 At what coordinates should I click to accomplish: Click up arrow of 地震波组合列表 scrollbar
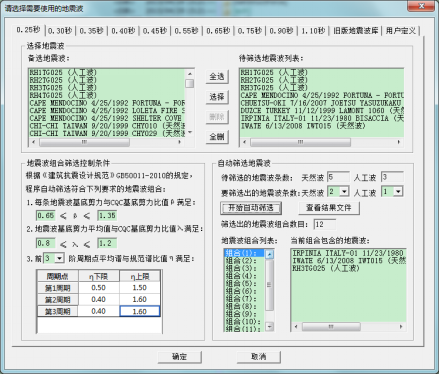(270, 254)
